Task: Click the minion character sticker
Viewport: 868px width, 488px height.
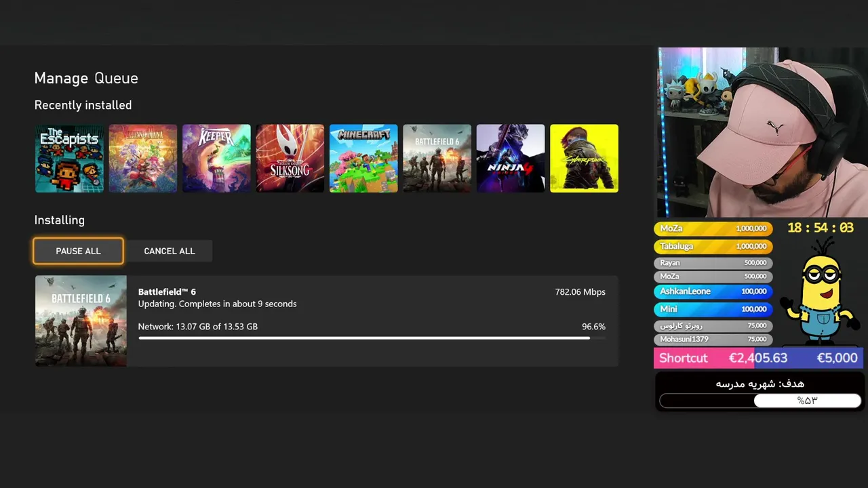Action: tap(819, 293)
